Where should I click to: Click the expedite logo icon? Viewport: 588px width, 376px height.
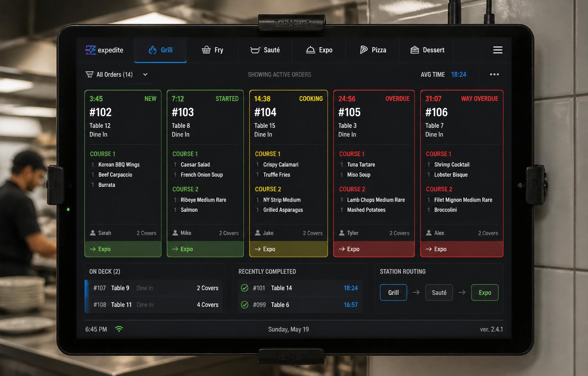[x=90, y=50]
